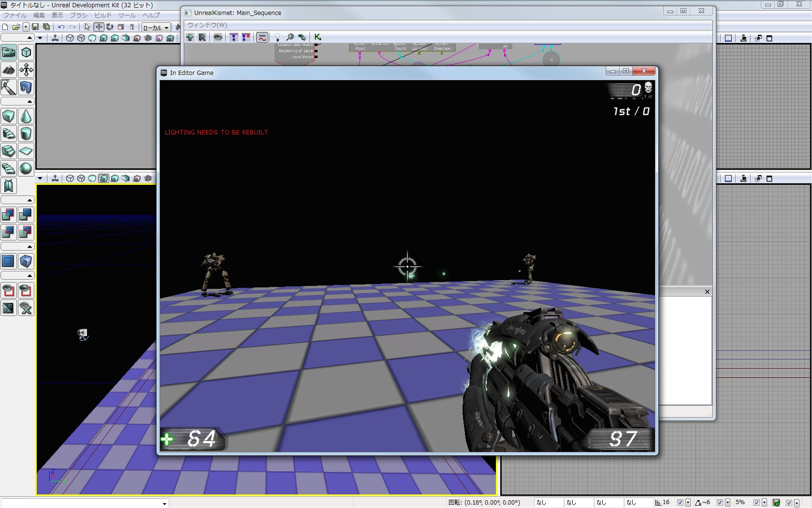Viewport: 812px width, 508px height.
Task: Click status bar command input field
Action: pos(84,503)
